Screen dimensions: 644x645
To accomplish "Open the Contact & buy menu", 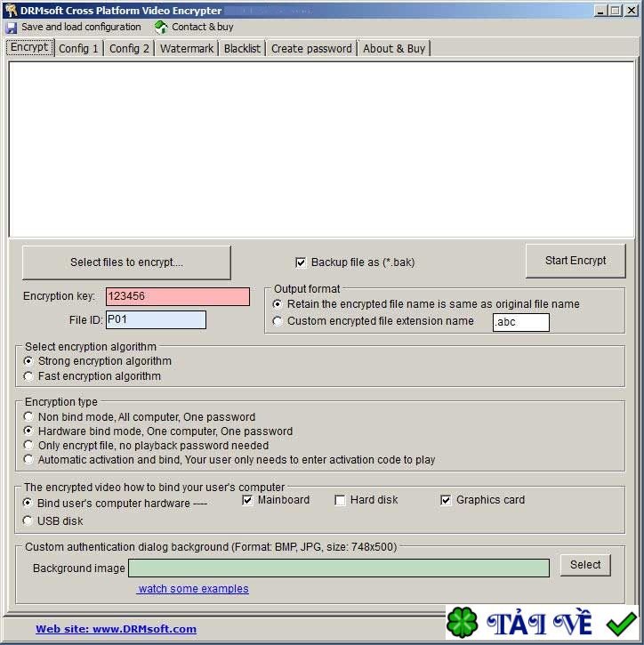I will pos(202,28).
